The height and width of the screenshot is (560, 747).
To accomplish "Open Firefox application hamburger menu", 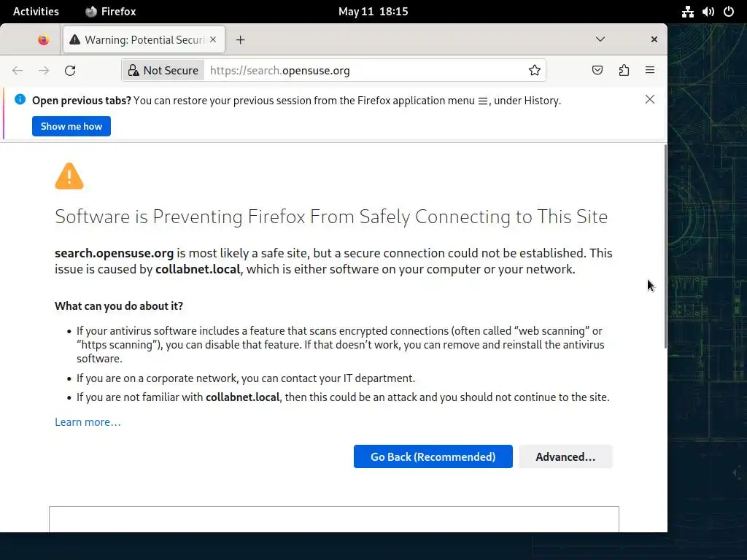I will [650, 71].
